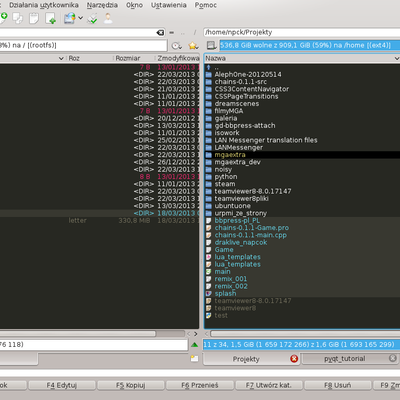Click the network connection globe toolbar icon

[70, 18]
